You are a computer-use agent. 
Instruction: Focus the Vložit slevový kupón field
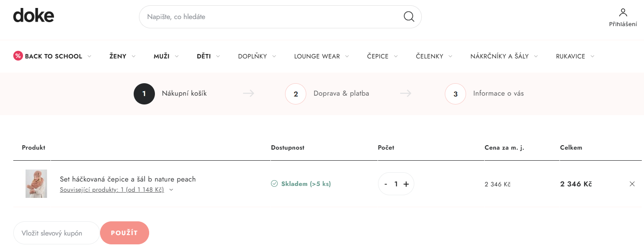pos(56,233)
